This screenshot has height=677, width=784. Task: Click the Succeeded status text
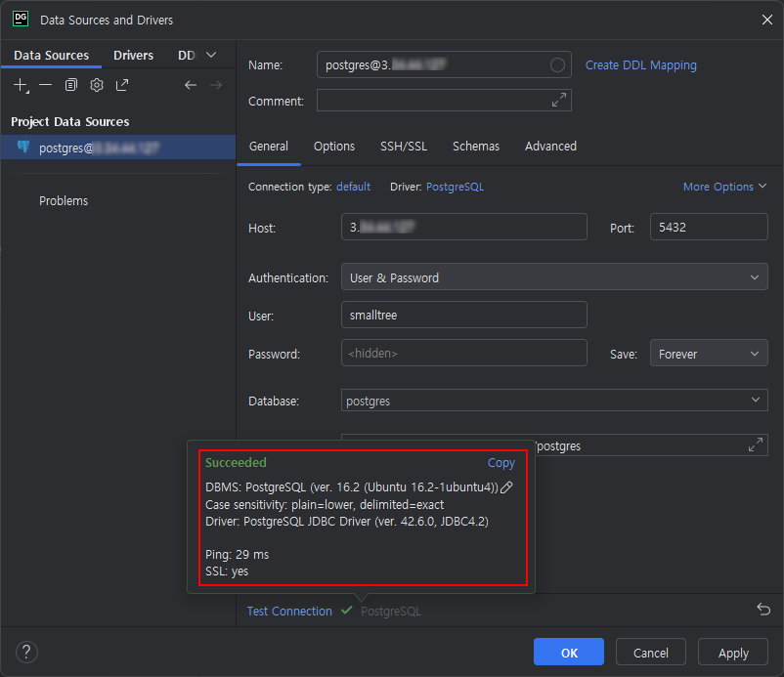[x=236, y=463]
